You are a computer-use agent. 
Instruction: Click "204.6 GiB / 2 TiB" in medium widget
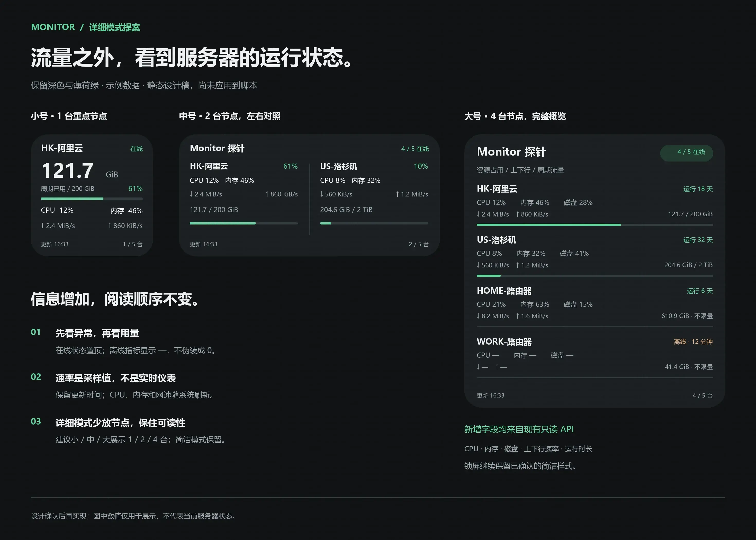point(346,210)
